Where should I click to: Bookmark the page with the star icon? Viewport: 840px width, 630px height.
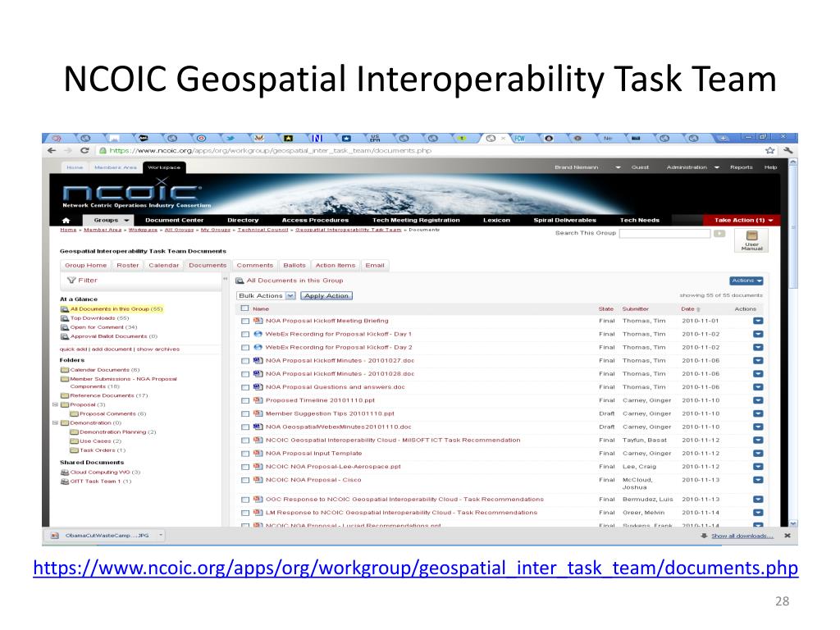tap(769, 151)
